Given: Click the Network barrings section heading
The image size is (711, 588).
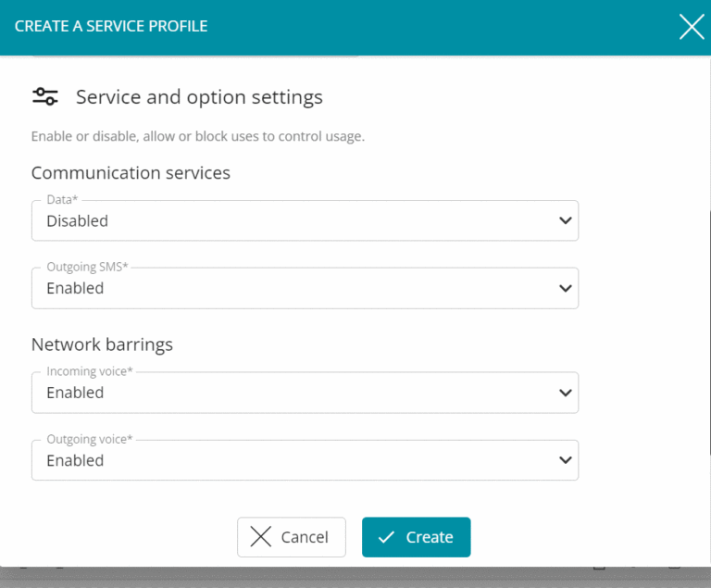Looking at the screenshot, I should point(102,344).
